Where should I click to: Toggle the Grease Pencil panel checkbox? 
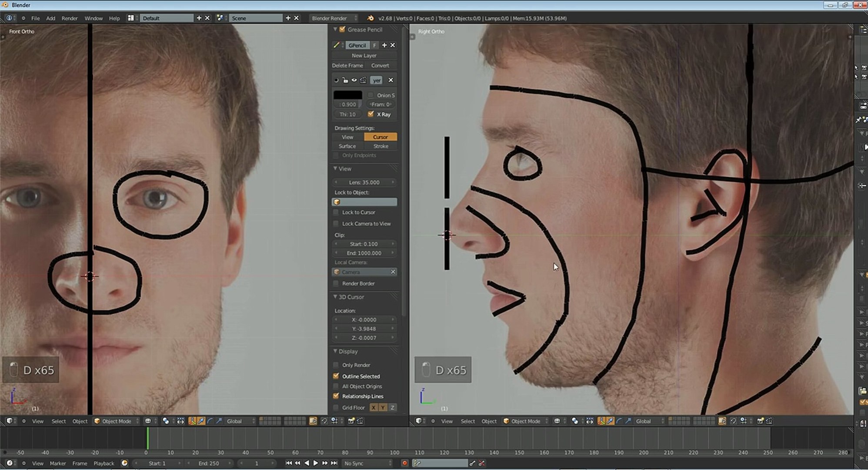click(x=342, y=29)
